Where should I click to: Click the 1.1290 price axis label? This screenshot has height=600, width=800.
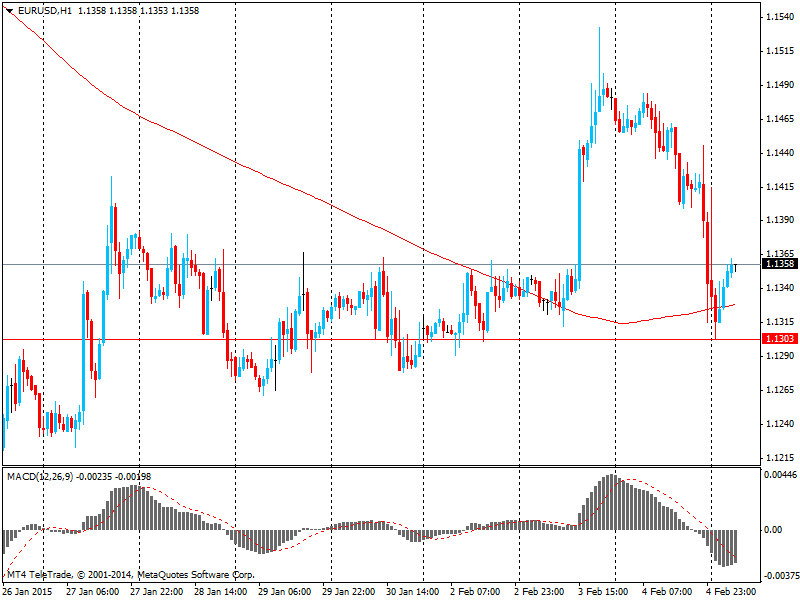780,356
